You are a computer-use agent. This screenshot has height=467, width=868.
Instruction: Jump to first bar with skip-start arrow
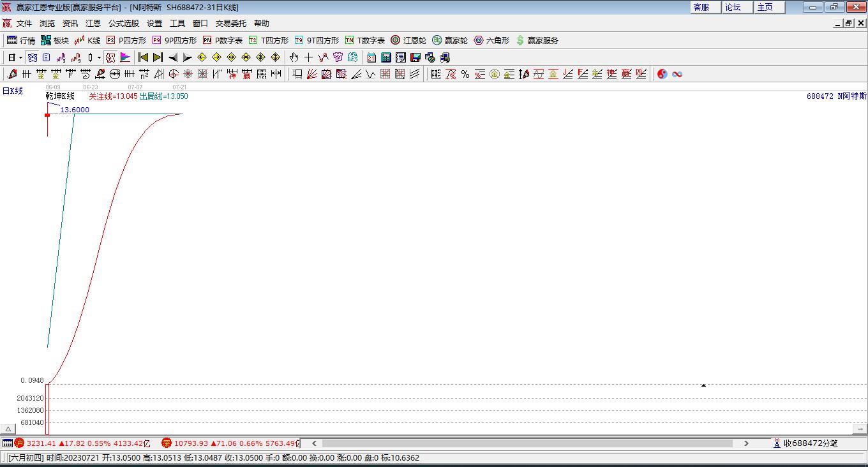[x=143, y=57]
